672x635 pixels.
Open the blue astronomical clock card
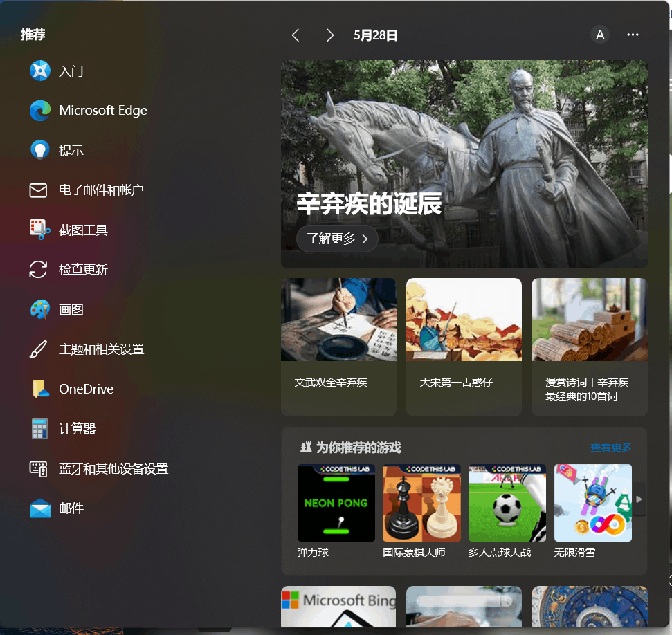point(589,607)
